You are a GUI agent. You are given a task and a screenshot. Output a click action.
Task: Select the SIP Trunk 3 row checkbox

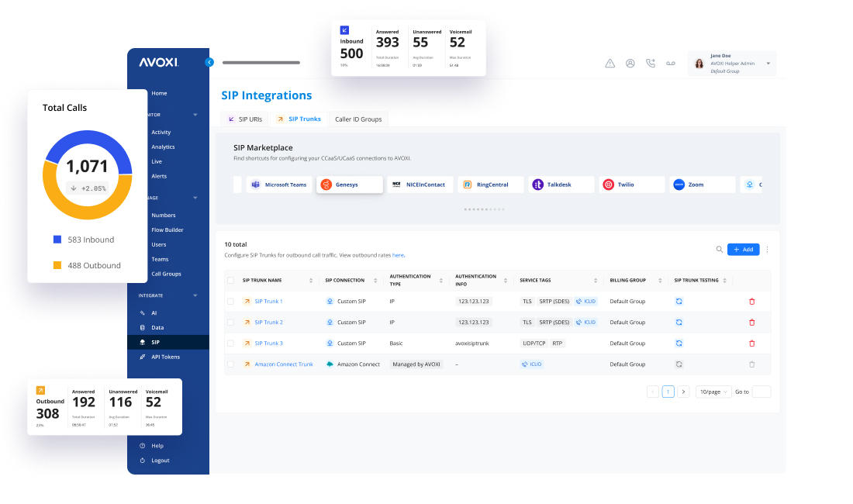[230, 343]
